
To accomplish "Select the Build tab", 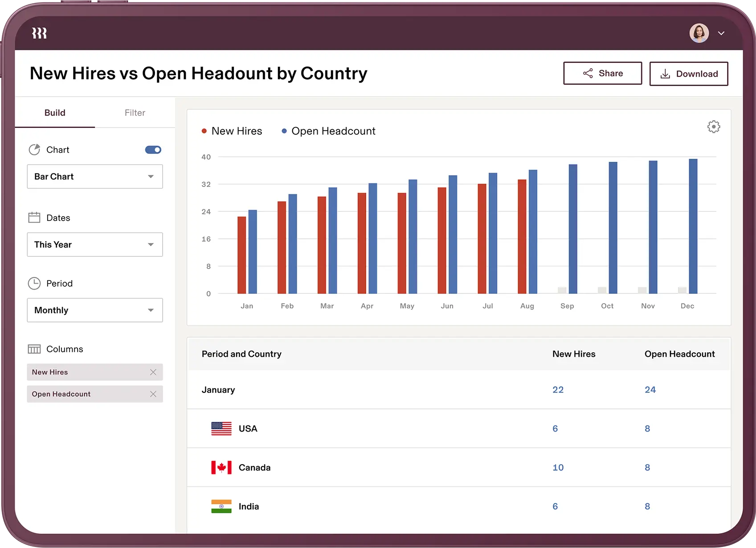I will 55,113.
